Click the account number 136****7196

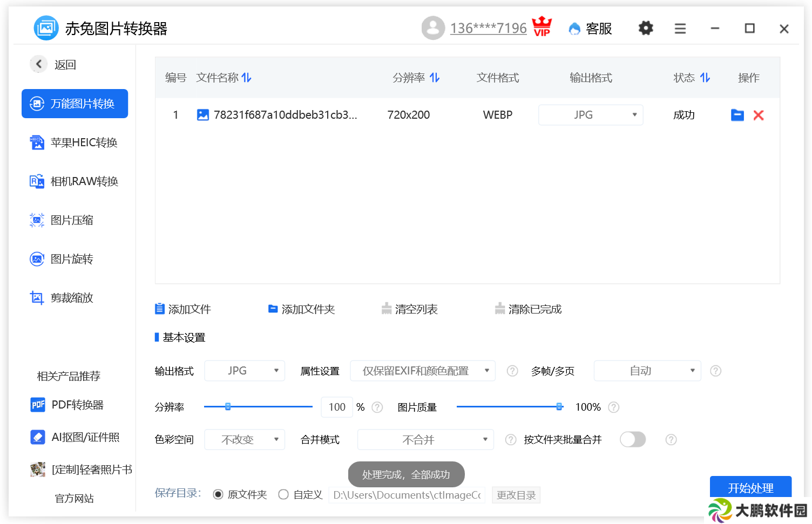(489, 28)
